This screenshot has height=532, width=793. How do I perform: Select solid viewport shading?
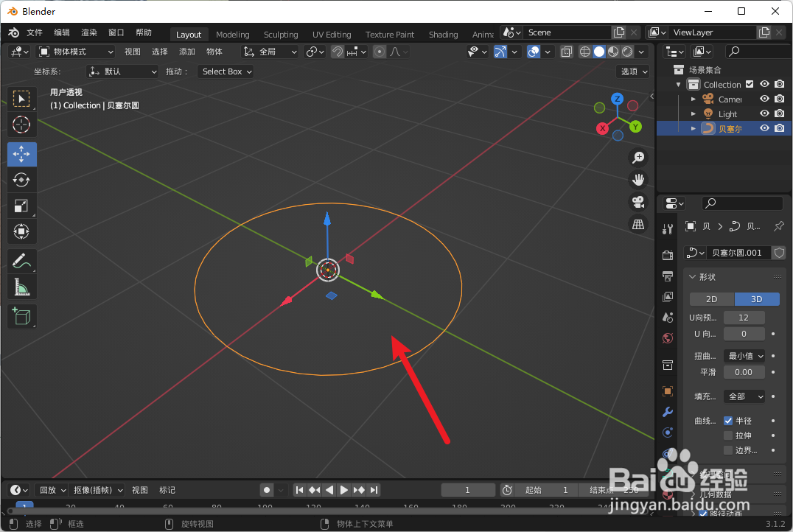coord(598,52)
